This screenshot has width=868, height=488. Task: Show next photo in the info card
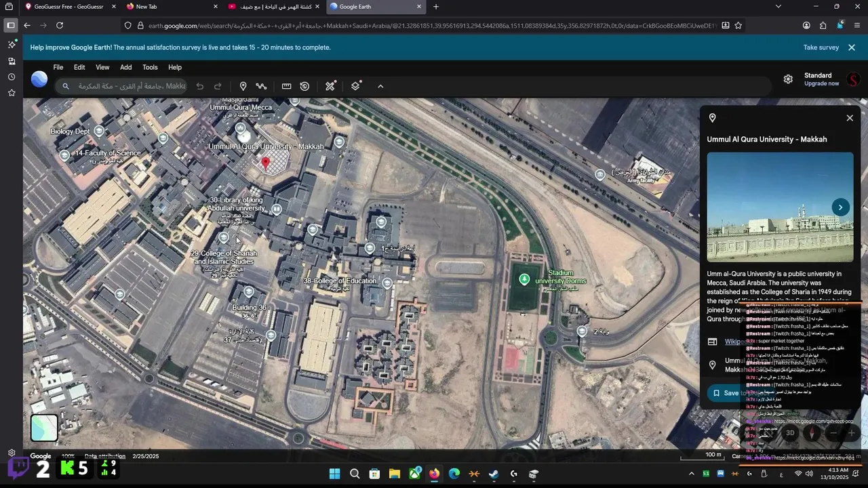pyautogui.click(x=840, y=207)
